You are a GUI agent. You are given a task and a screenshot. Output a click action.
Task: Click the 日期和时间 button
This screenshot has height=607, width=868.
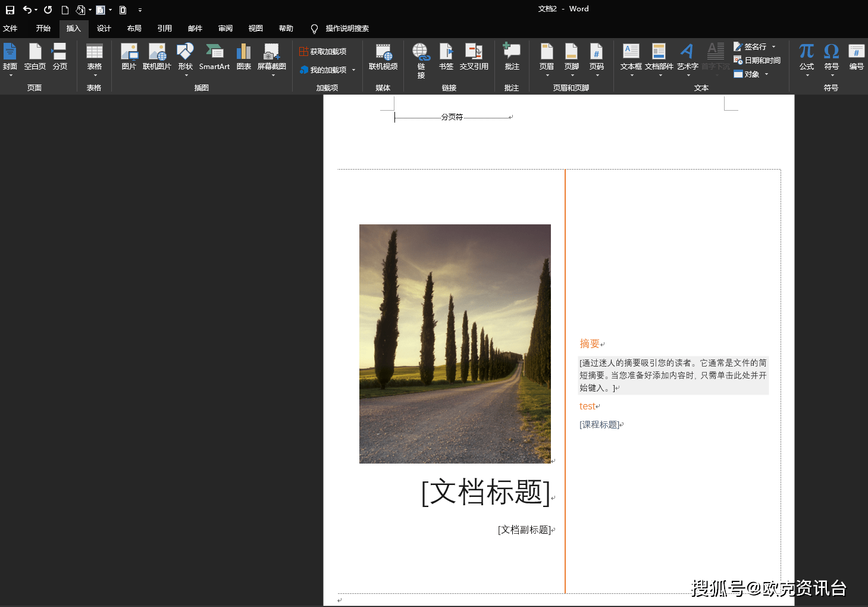coord(757,61)
